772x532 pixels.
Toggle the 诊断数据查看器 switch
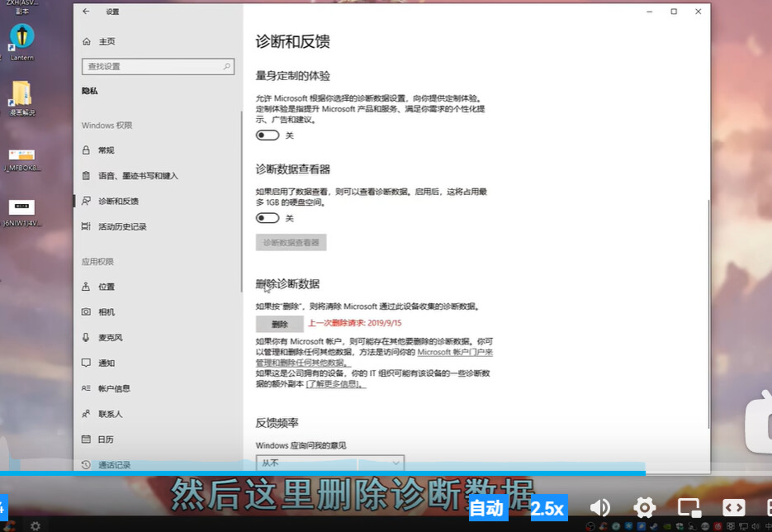pos(267,218)
